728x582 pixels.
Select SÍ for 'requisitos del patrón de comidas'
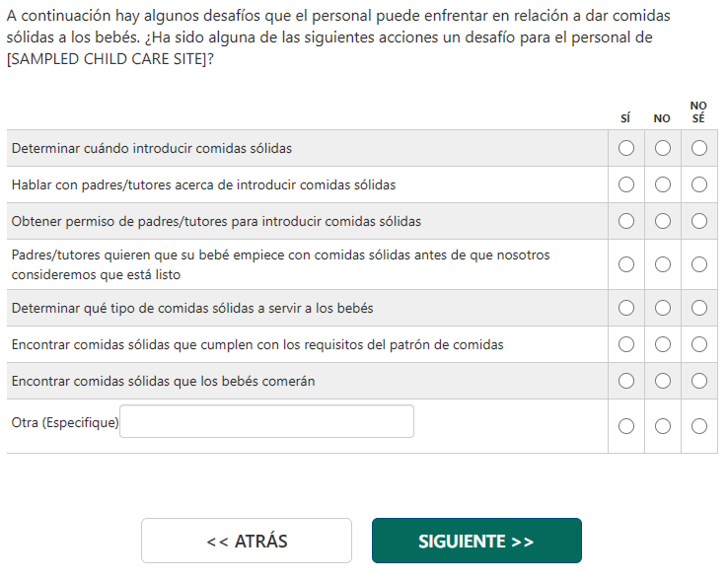click(626, 344)
